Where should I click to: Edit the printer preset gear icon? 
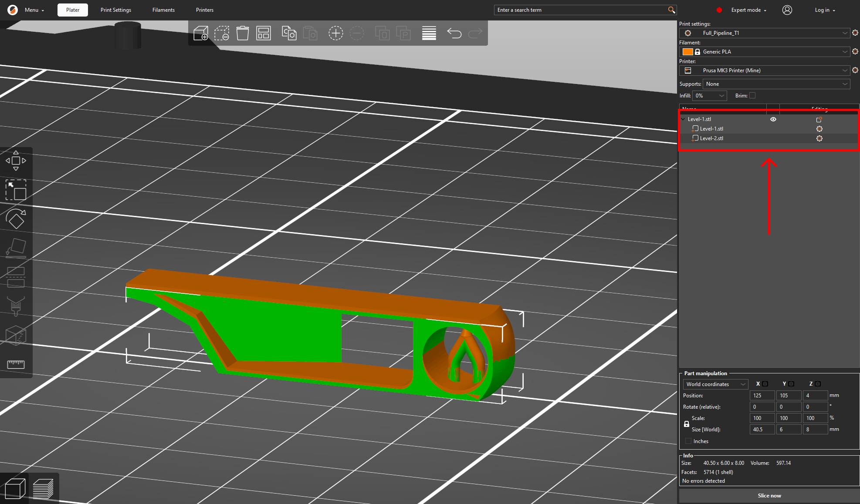click(855, 71)
